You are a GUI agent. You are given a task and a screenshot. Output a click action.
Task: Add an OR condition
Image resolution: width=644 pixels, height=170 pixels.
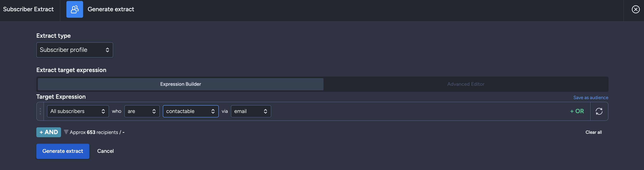[577, 111]
